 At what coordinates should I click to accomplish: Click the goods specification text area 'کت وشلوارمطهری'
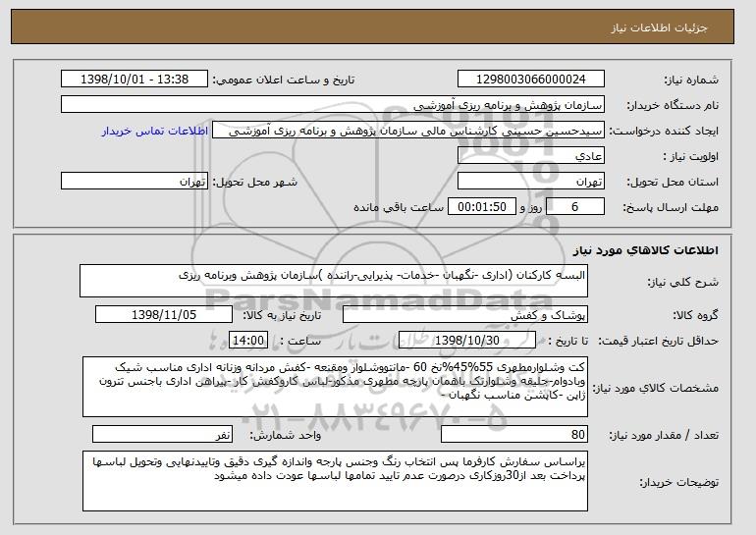[335, 387]
